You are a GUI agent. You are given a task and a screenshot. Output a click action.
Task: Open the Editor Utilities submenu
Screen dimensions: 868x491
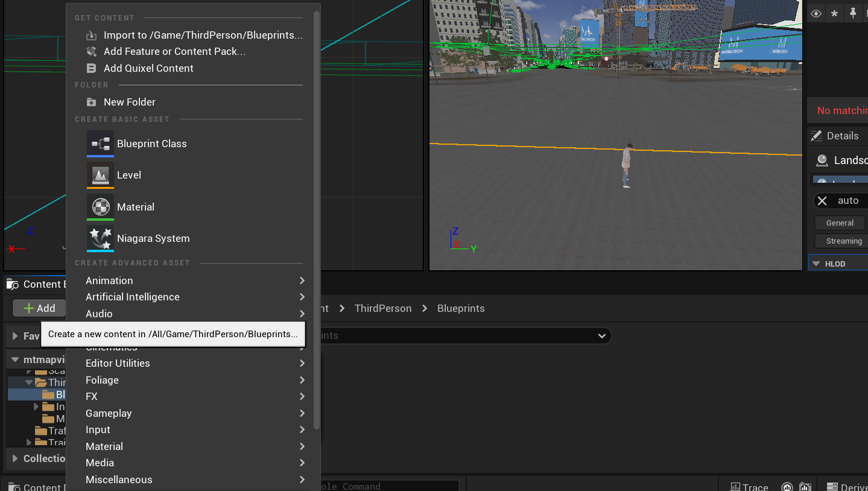point(194,363)
